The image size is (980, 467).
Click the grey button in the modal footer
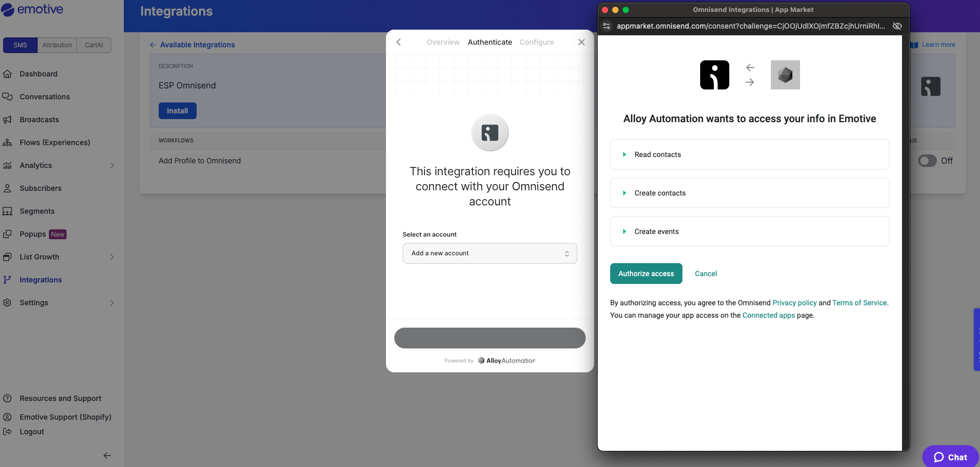(x=490, y=338)
